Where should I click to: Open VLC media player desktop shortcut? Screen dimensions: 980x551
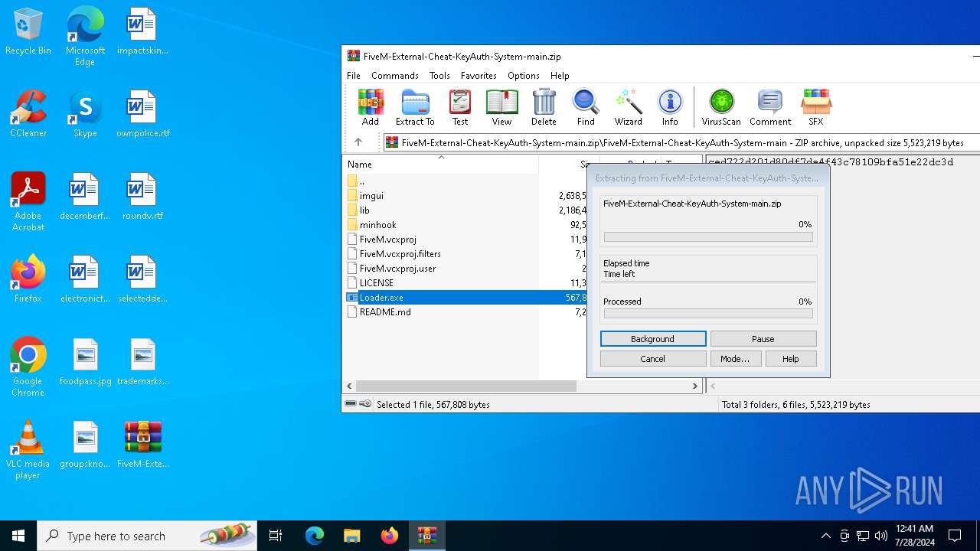(x=28, y=450)
